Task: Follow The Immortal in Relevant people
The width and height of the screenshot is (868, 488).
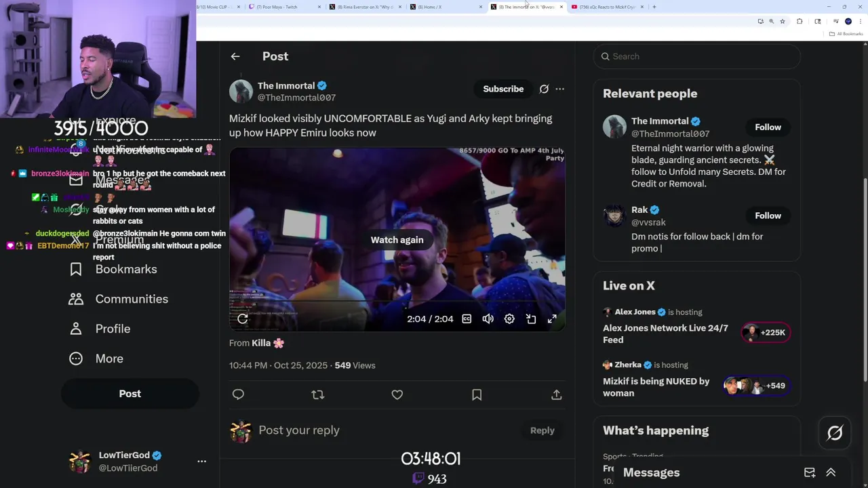Action: click(768, 127)
